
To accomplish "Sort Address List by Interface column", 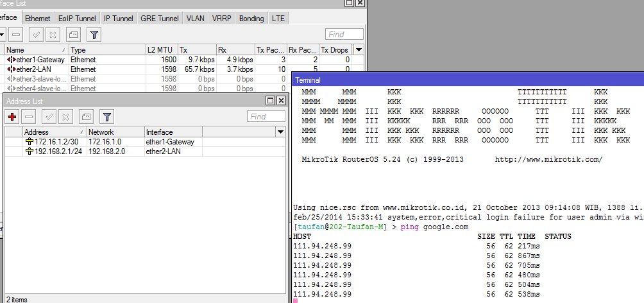I will 173,132.
